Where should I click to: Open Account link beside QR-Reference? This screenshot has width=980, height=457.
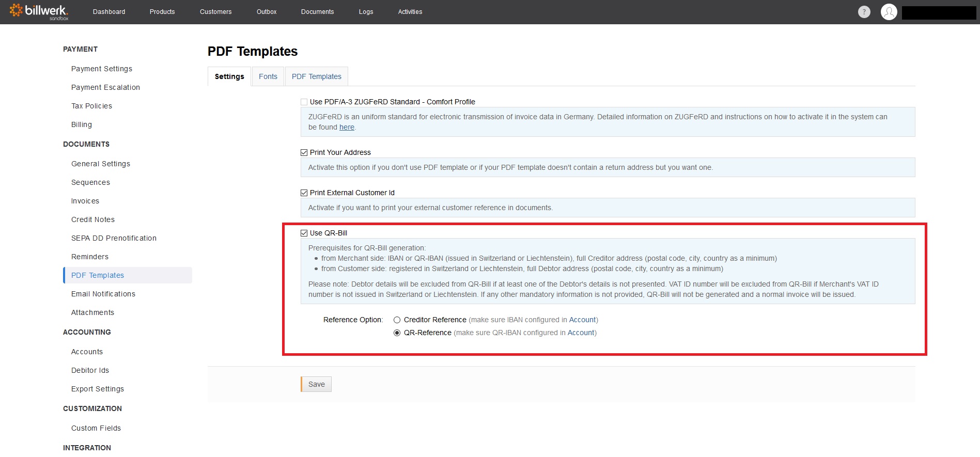(x=581, y=333)
